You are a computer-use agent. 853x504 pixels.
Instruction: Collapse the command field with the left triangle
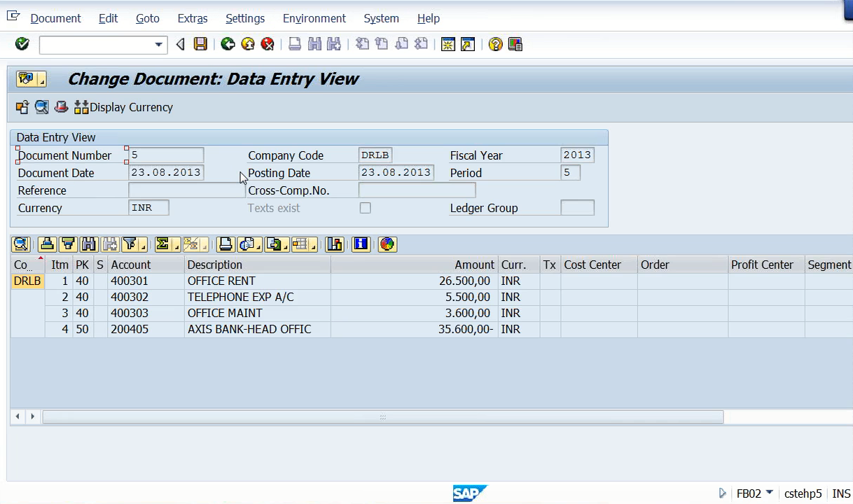click(x=181, y=44)
